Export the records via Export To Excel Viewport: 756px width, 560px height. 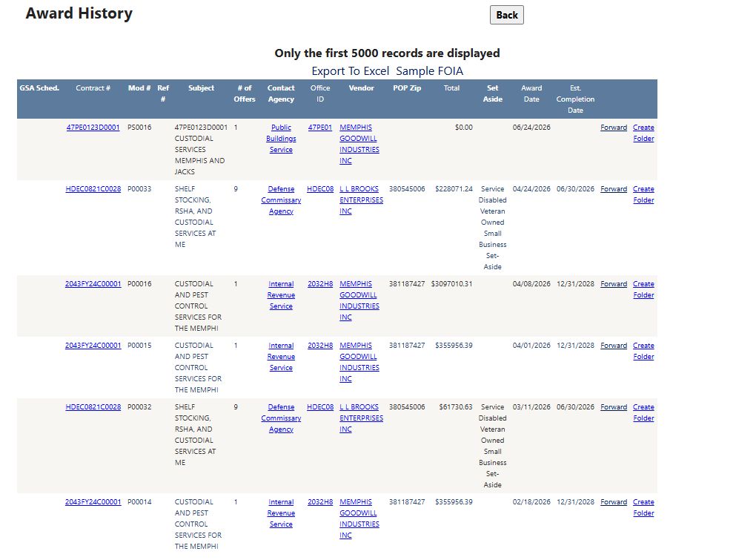point(350,71)
